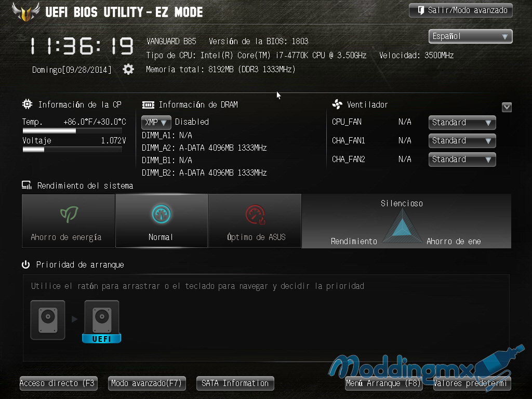
Task: Click the CPU_FAN label
Action: tap(347, 122)
